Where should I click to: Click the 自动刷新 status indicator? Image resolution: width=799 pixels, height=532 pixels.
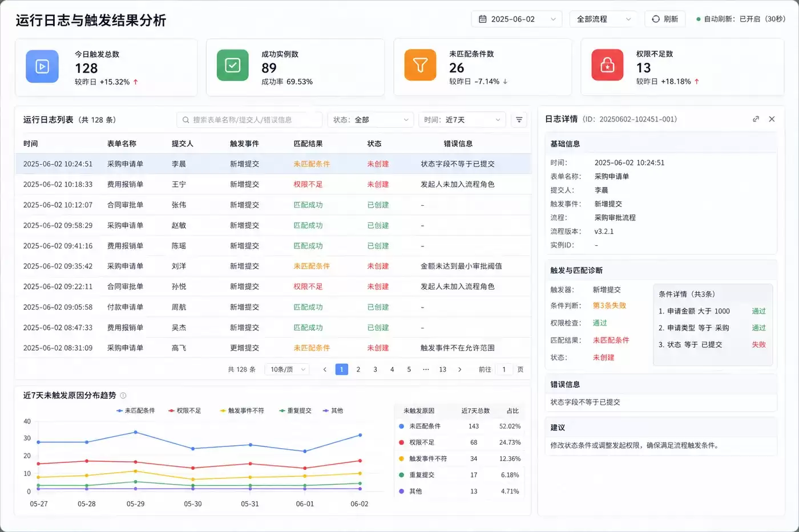(741, 19)
